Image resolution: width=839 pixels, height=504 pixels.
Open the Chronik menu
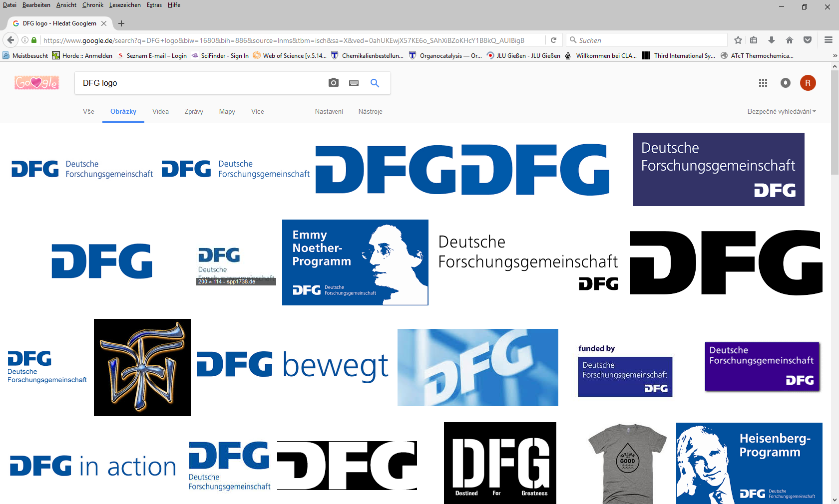click(93, 5)
